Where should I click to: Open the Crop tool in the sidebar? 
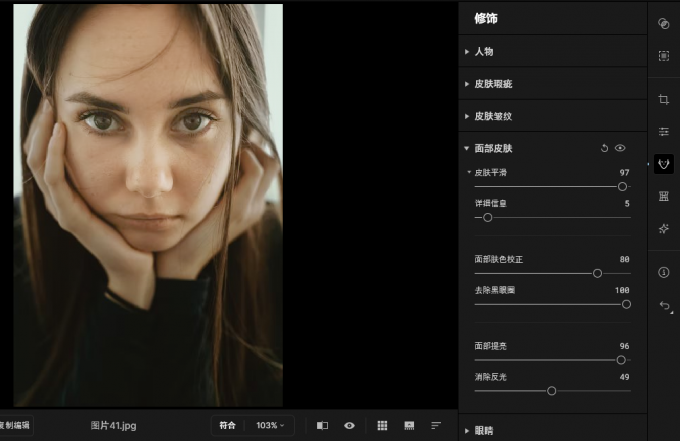click(664, 100)
